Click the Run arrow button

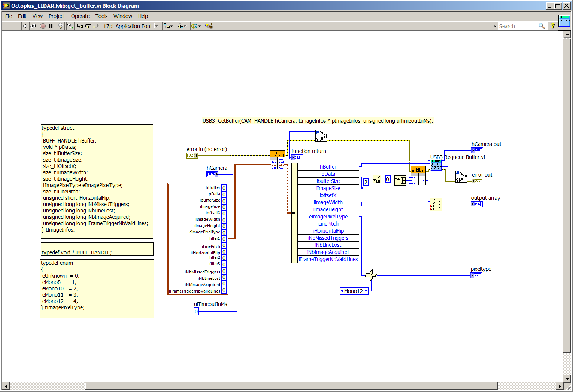[25, 26]
